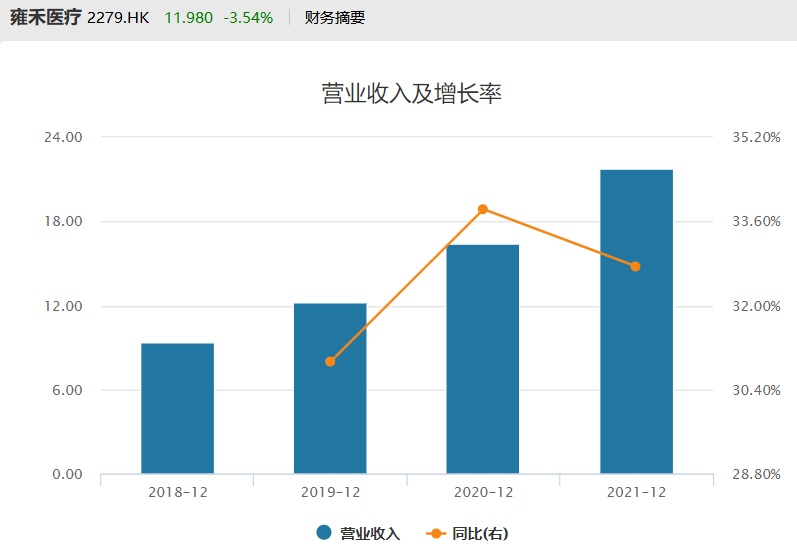Image resolution: width=797 pixels, height=546 pixels.
Task: Select the 2019-12 revenue bar
Action: (x=330, y=388)
